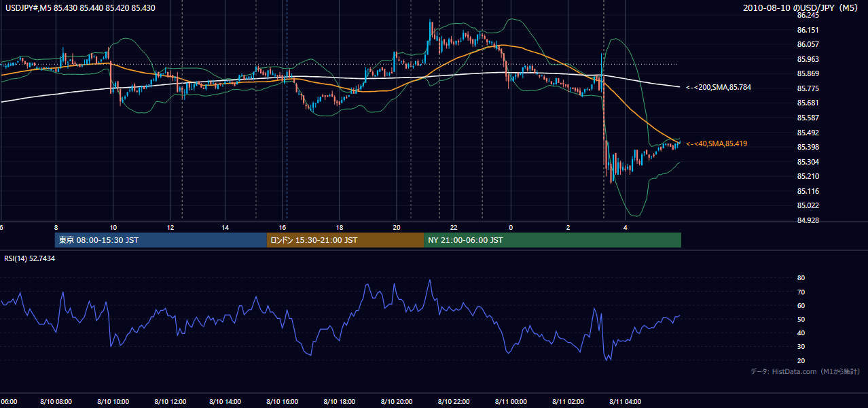Click the データ: HistData.com source credit text
Viewport: 868px width, 408px height.
[x=806, y=371]
